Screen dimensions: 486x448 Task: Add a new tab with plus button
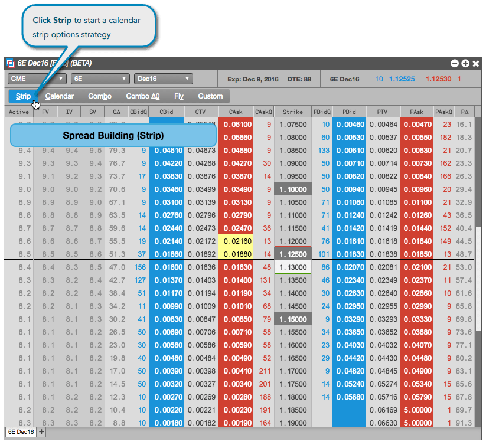tap(41, 432)
